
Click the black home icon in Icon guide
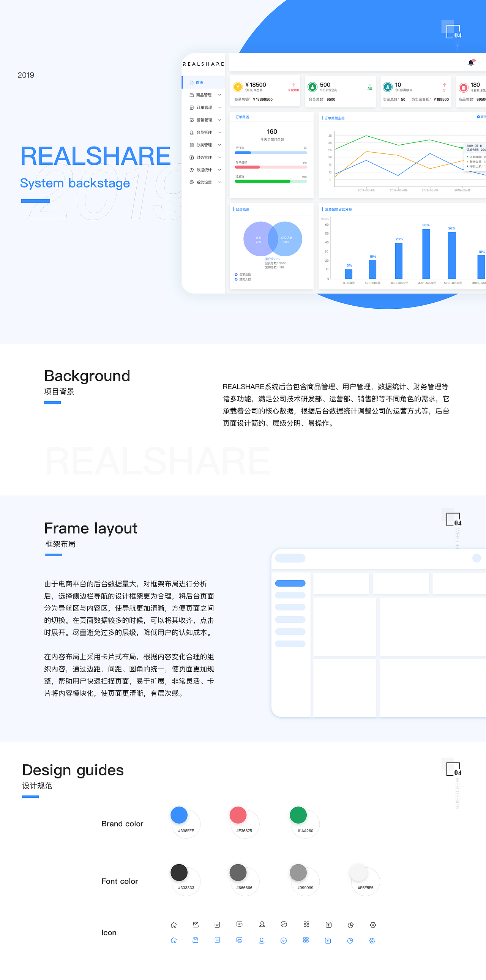174,925
